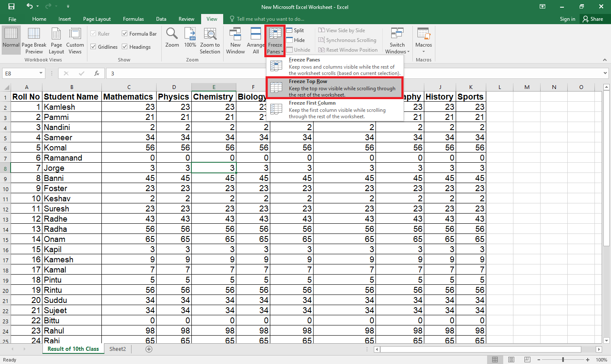The image size is (611, 364).
Task: Hide the current workbook window
Action: click(x=296, y=40)
